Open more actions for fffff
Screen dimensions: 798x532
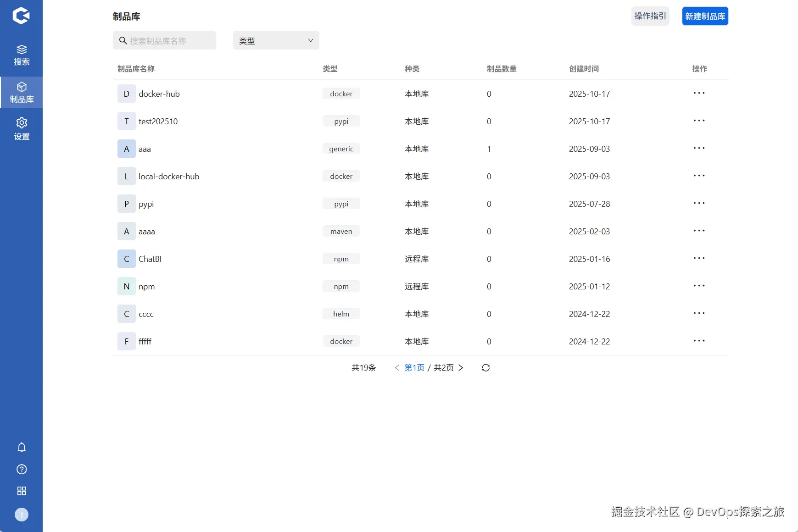(x=699, y=341)
